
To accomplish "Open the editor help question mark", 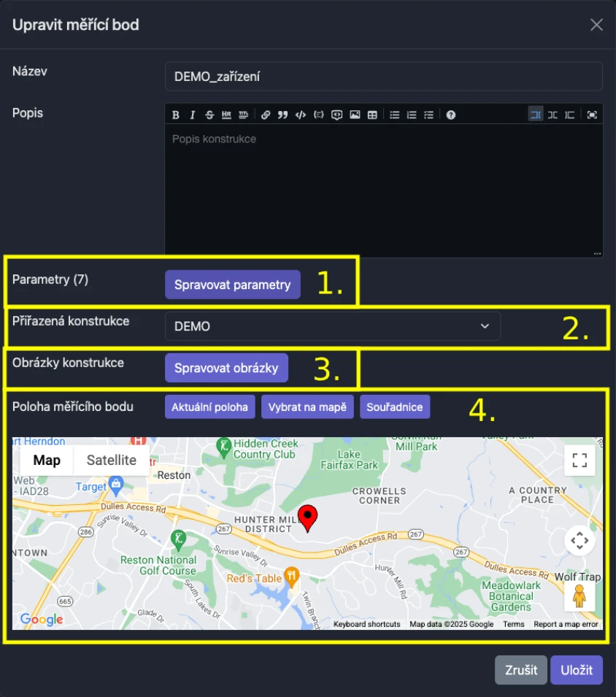I will [451, 115].
